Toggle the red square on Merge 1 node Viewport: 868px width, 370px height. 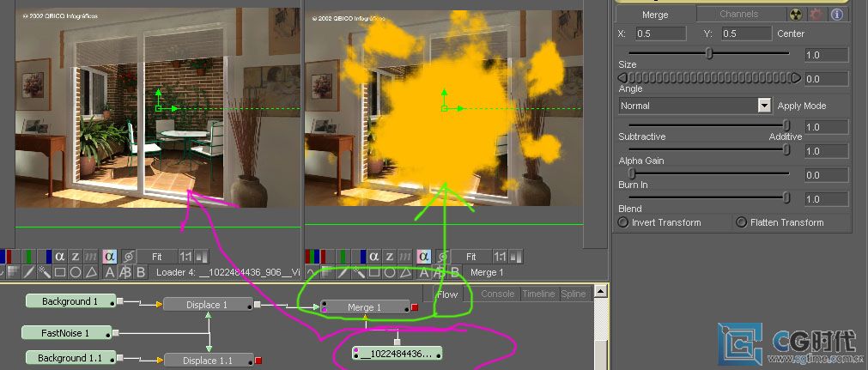[414, 307]
